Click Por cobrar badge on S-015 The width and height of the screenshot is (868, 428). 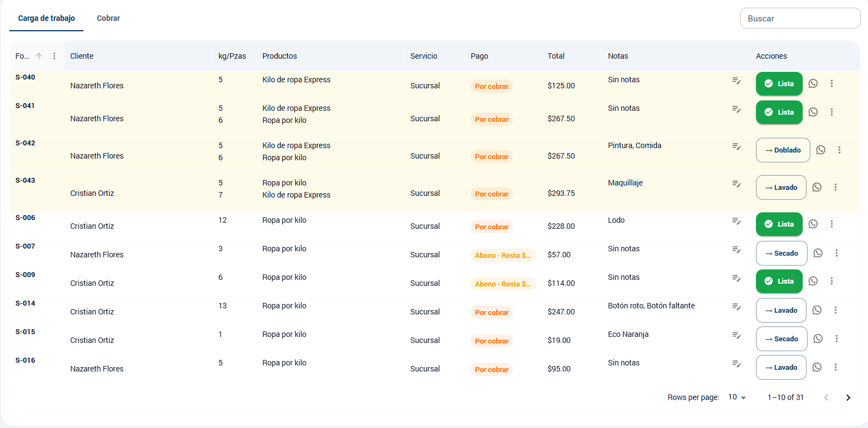pos(491,341)
